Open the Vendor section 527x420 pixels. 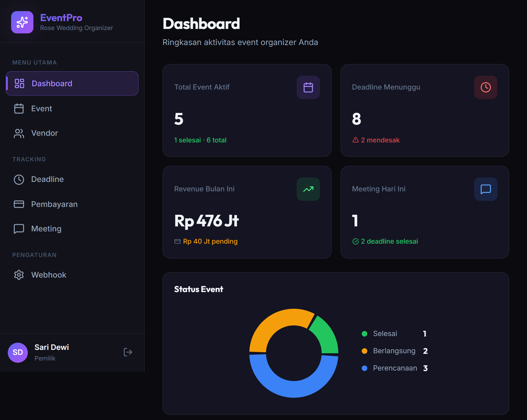point(44,133)
